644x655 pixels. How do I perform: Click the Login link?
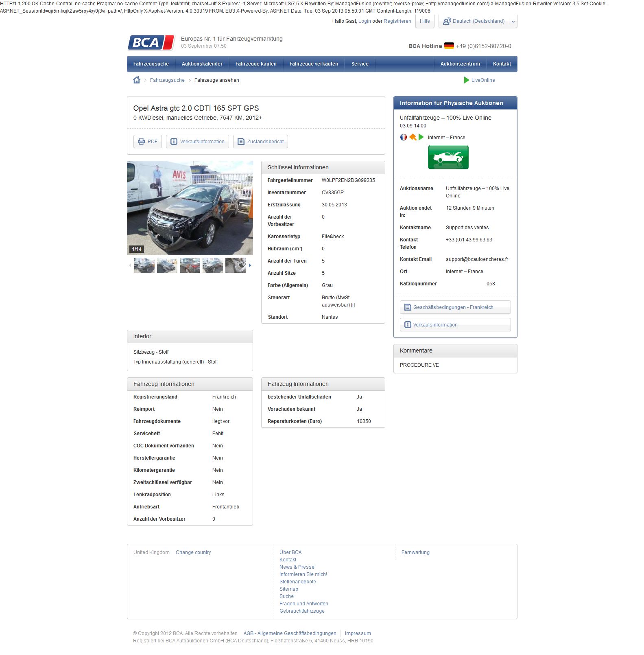365,21
